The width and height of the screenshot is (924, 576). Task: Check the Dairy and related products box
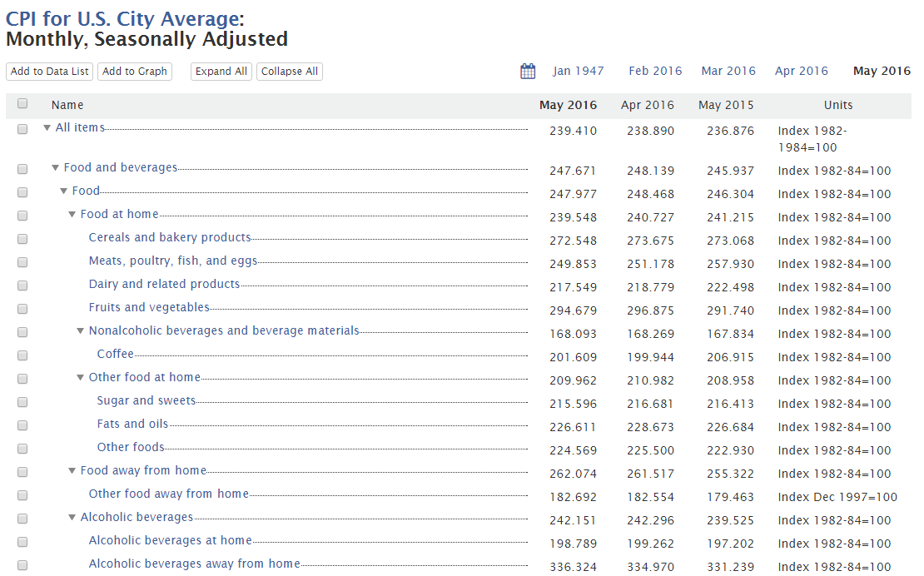(22, 286)
